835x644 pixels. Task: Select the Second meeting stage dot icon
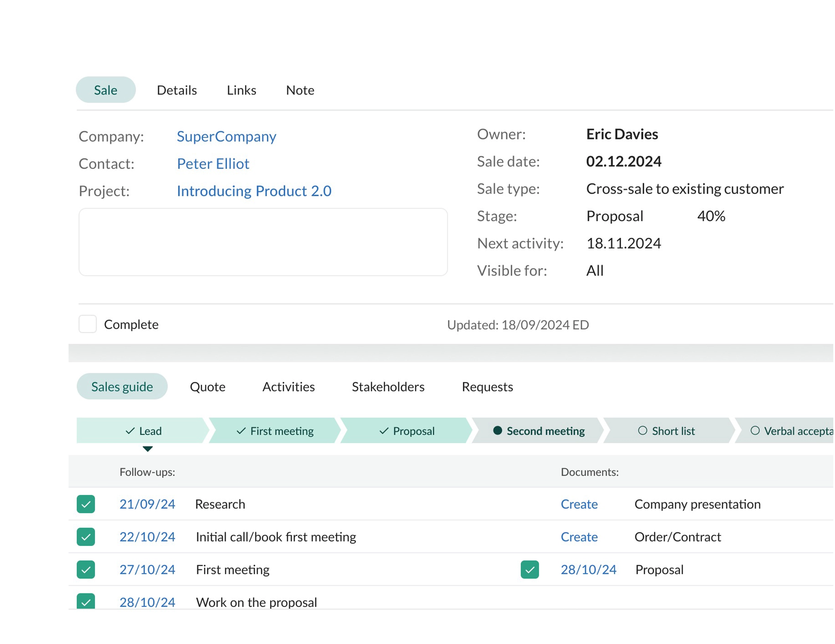click(x=498, y=431)
